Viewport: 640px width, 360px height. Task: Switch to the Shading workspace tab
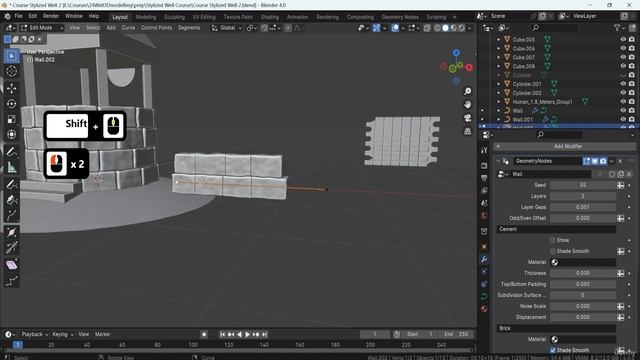[270, 17]
